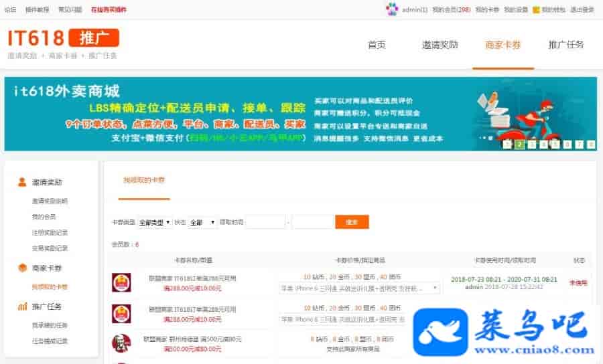This screenshot has width=603, height=364.
Task: Click the admin(1) username link
Action: (x=415, y=9)
